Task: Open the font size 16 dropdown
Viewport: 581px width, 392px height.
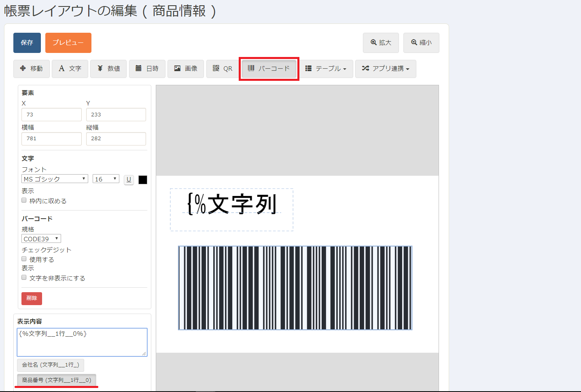Action: coord(106,179)
